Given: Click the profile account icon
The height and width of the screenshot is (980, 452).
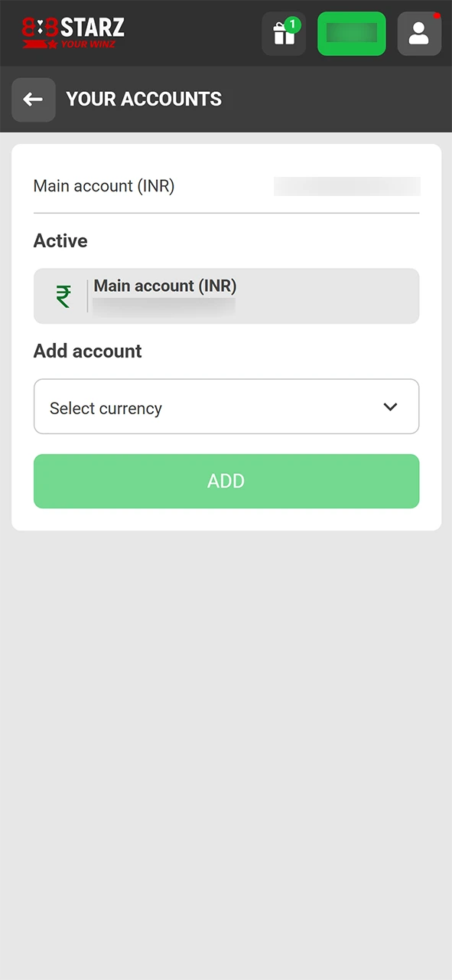Looking at the screenshot, I should (418, 33).
